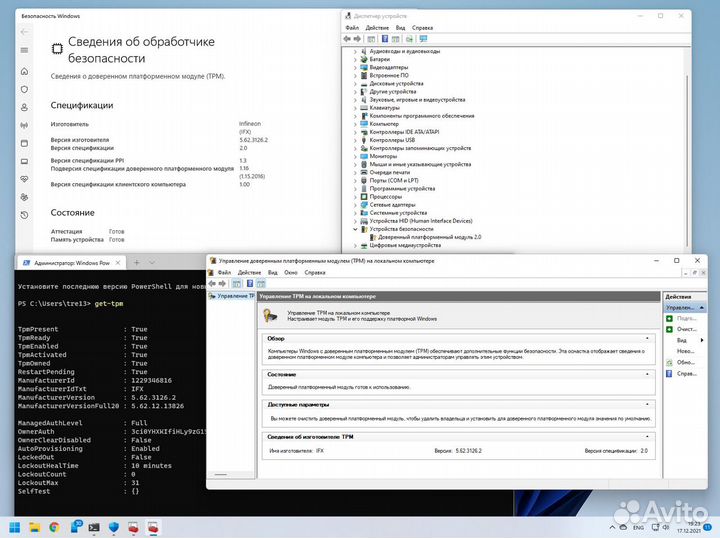Show hidden tray icons chevron on taskbar
The width and height of the screenshot is (720, 538).
(x=612, y=527)
